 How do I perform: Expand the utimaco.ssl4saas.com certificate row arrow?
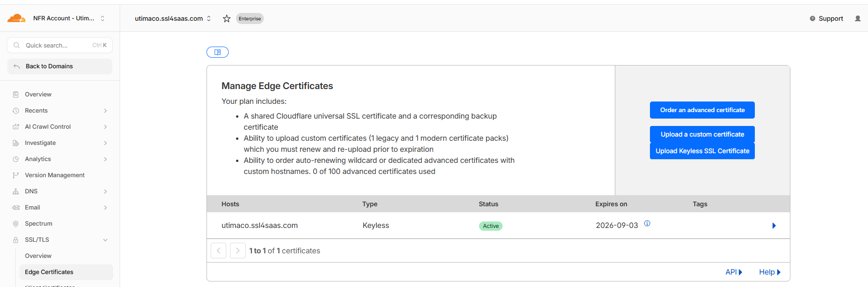[x=774, y=226]
